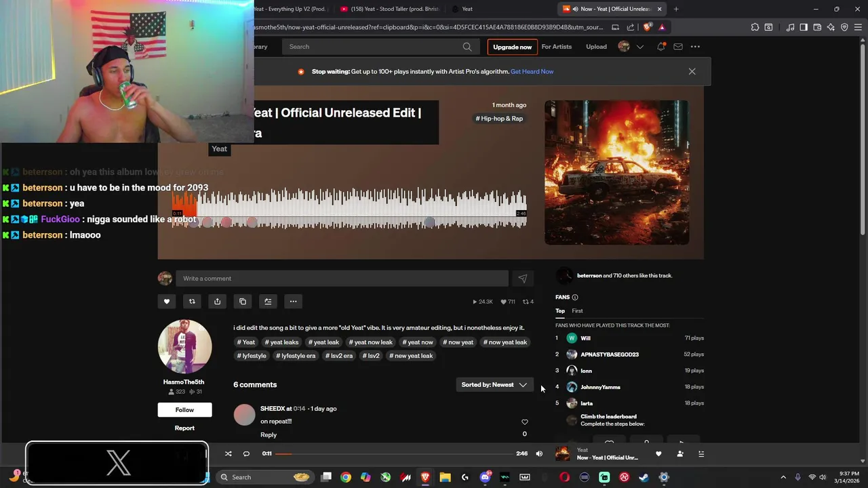Open the # yeat leaks tag

pos(281,342)
